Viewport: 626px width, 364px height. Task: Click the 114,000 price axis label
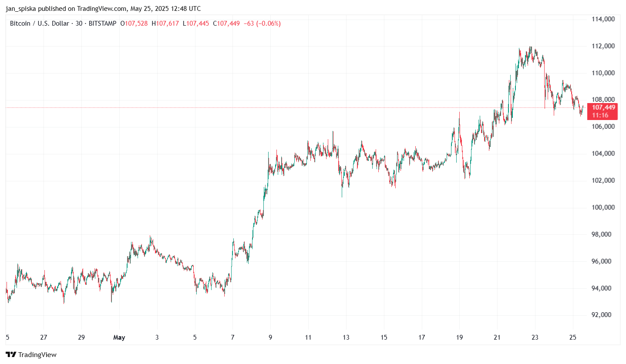[603, 19]
